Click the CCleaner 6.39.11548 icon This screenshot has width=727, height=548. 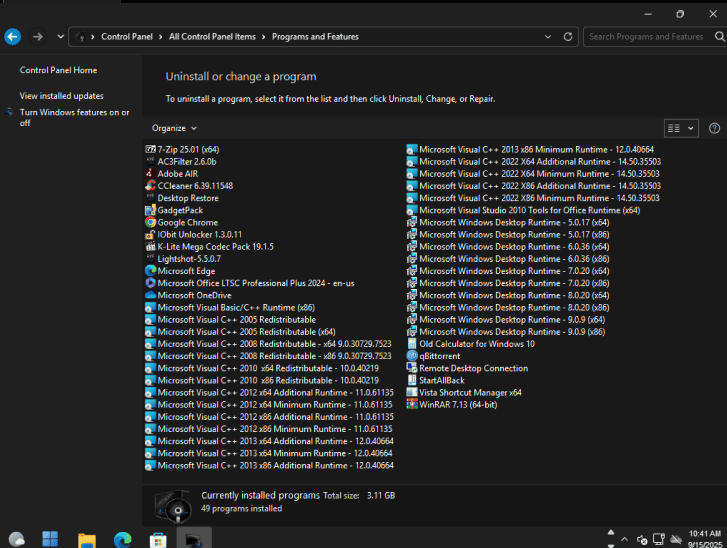[150, 185]
